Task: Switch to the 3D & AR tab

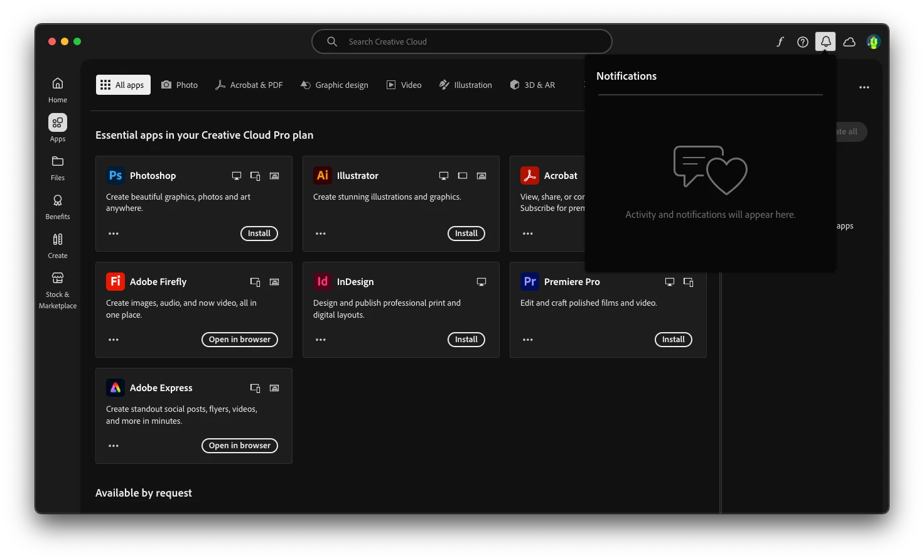Action: tap(533, 85)
